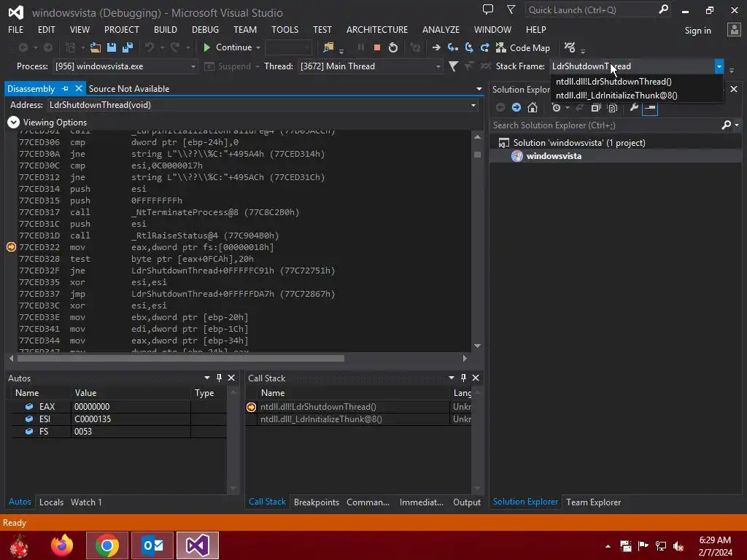Click Solution Explorer Forward arrow icon
Image resolution: width=747 pixels, height=560 pixels.
[x=516, y=108]
